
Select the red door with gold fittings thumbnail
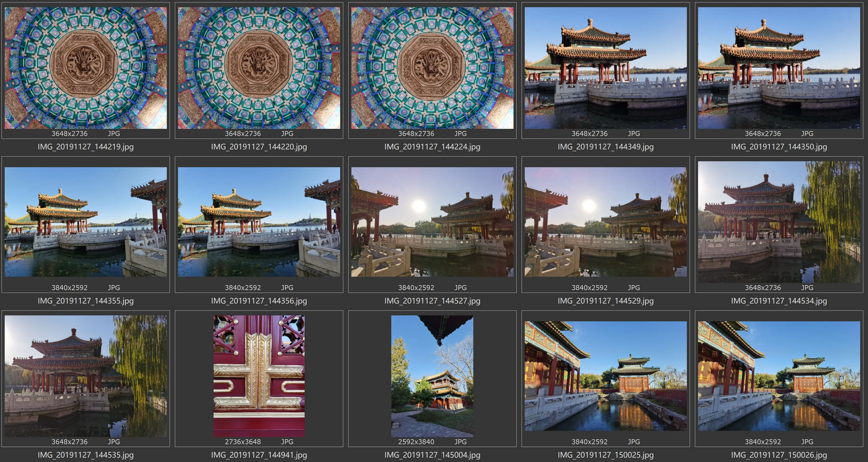(259, 376)
